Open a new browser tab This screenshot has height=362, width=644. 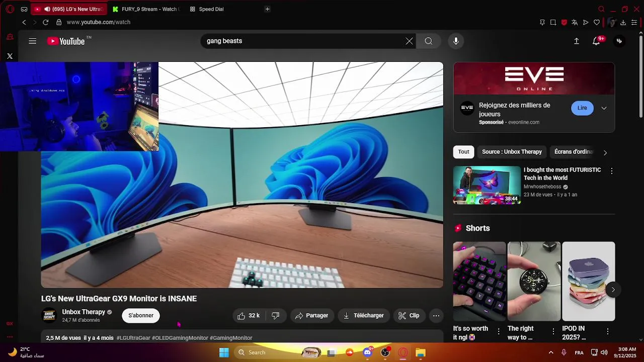267,9
